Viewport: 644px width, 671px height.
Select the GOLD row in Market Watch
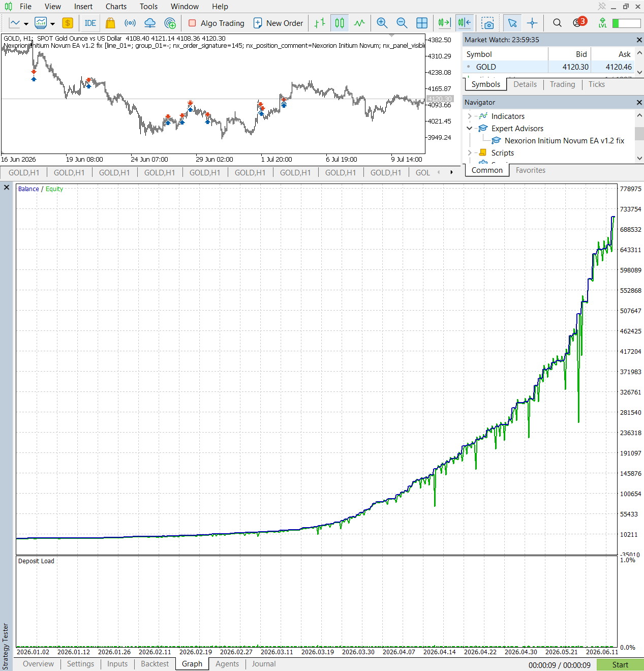pos(549,67)
